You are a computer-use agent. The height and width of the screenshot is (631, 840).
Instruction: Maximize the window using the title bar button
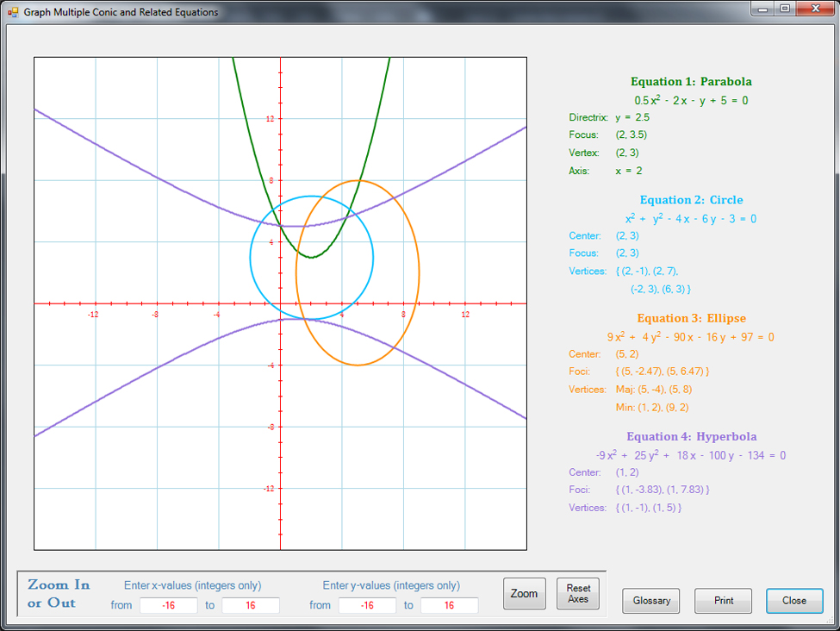click(x=784, y=9)
